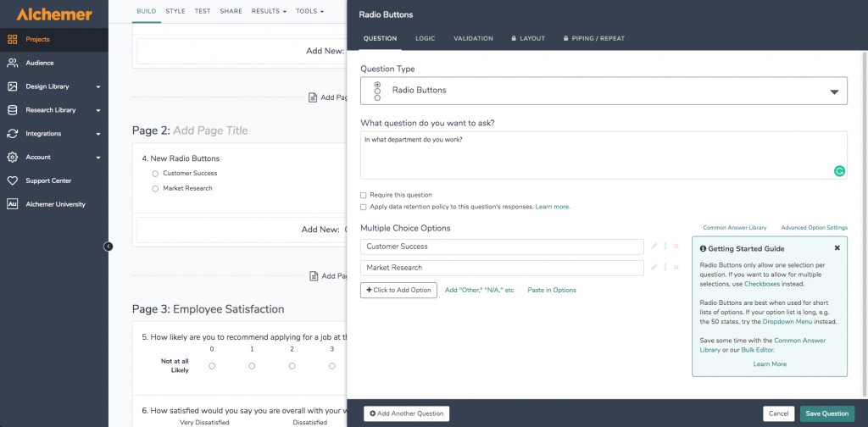868x427 pixels.
Task: Open the Test tab
Action: coord(203,11)
